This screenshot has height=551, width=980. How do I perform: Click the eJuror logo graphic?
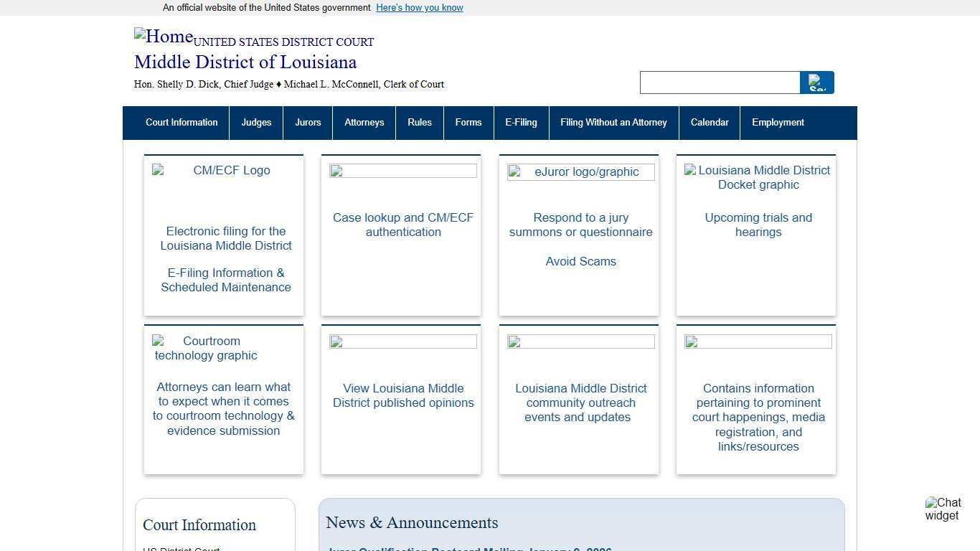580,172
